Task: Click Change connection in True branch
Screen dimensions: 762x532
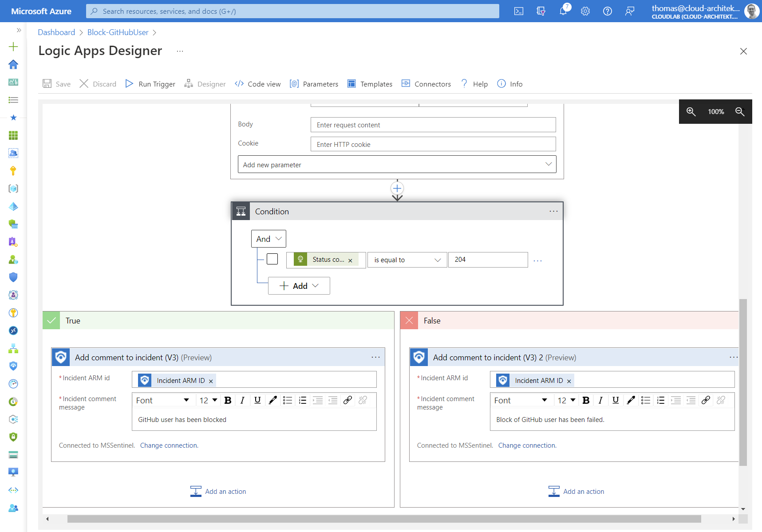Action: [x=169, y=445]
